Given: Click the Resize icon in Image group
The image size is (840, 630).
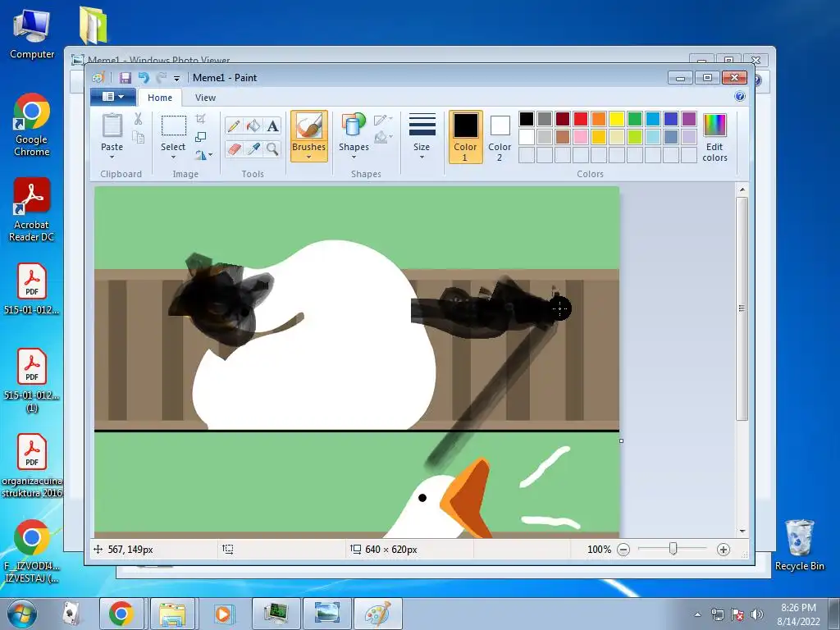Looking at the screenshot, I should (x=201, y=137).
